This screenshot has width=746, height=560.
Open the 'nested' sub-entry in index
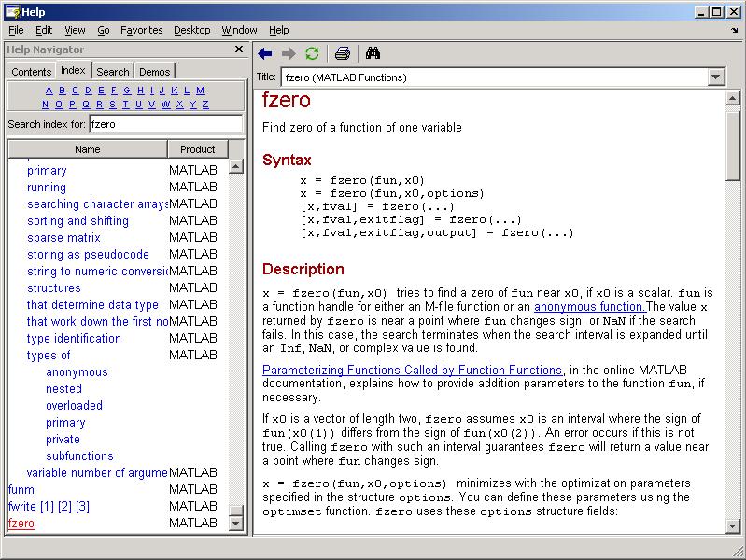(x=63, y=388)
